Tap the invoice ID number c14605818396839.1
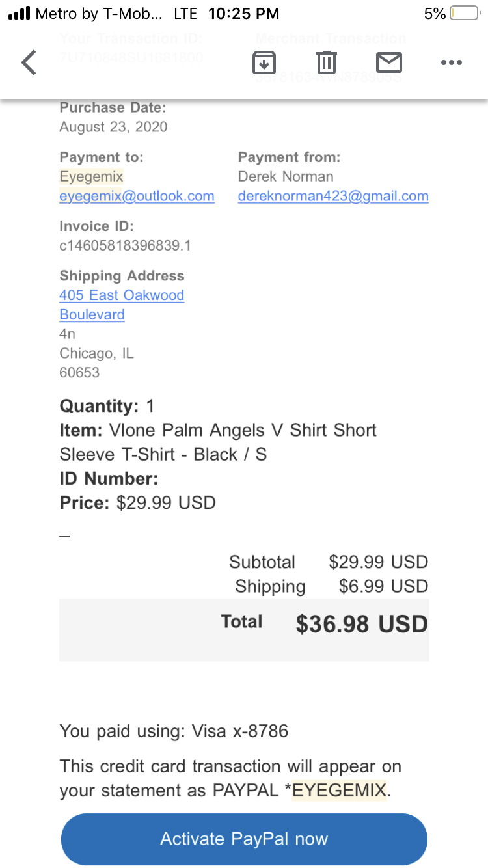The width and height of the screenshot is (488, 868). click(125, 246)
